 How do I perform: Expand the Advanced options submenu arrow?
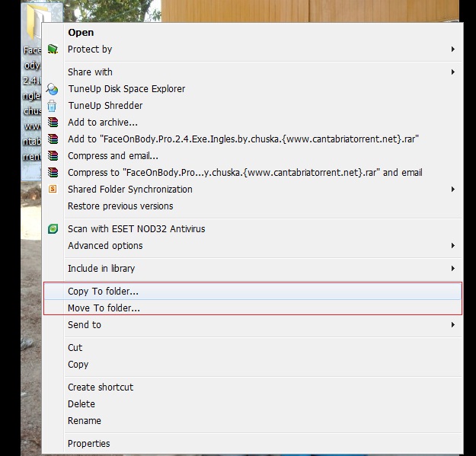point(453,245)
